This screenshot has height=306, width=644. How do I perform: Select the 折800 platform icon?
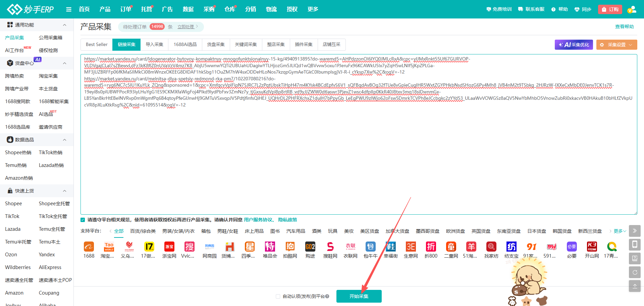tap(431, 247)
